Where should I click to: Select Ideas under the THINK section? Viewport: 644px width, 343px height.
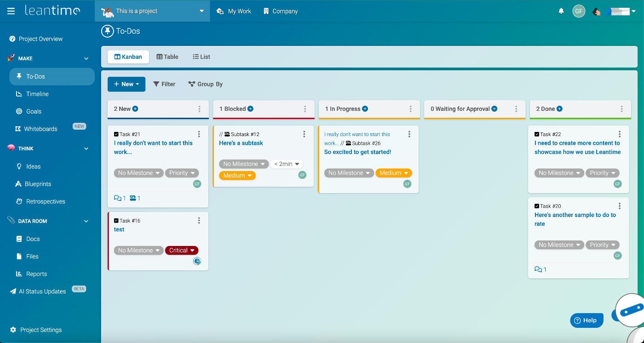35,166
